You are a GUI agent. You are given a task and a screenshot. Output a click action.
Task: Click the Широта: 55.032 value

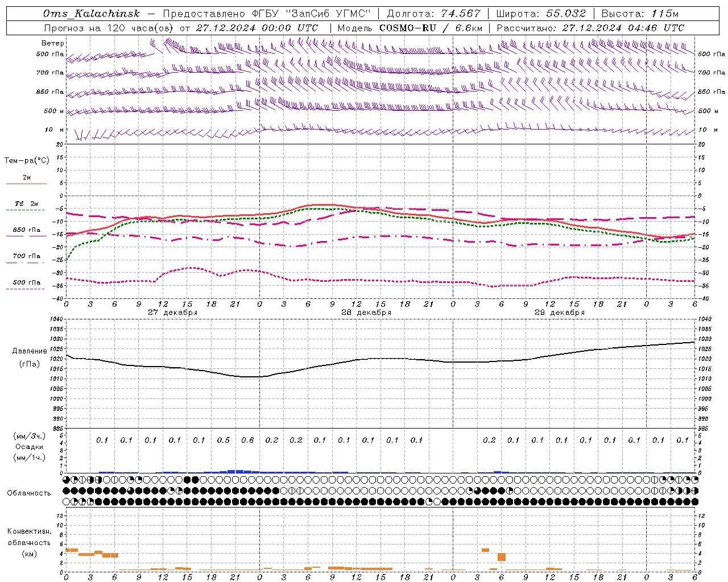(x=541, y=14)
